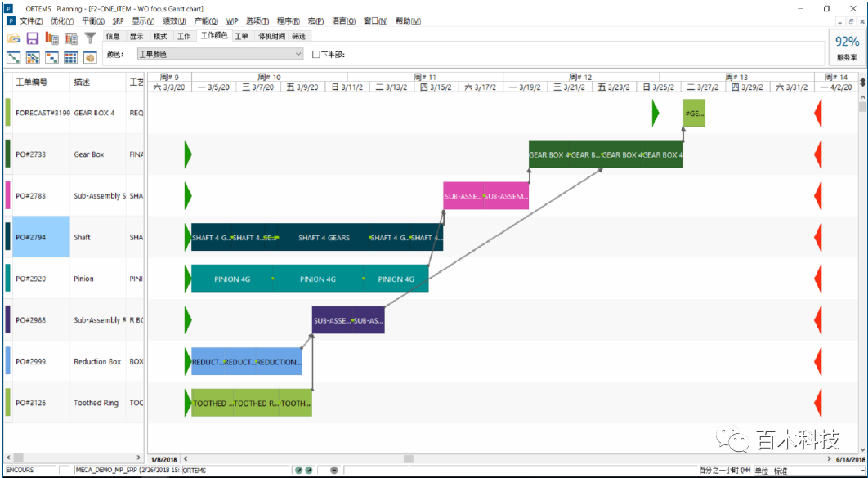Click the Gantt chart horizontal scrollbar
868x478 pixels.
490,459
